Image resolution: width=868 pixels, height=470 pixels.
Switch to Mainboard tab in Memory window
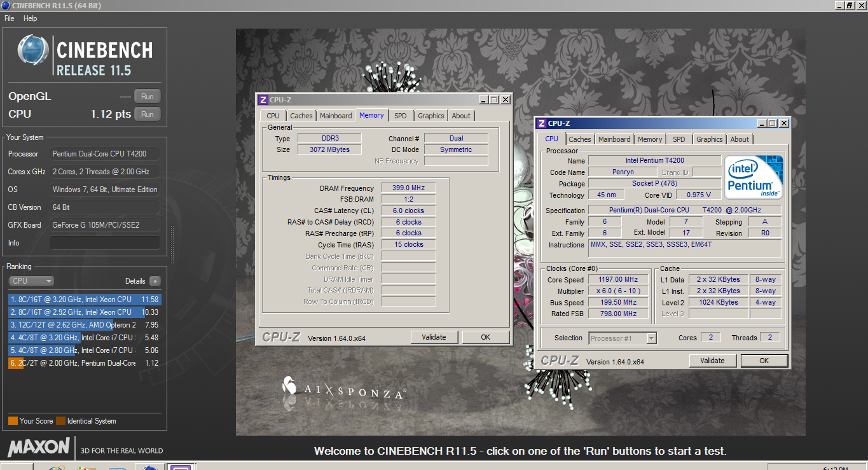click(336, 116)
